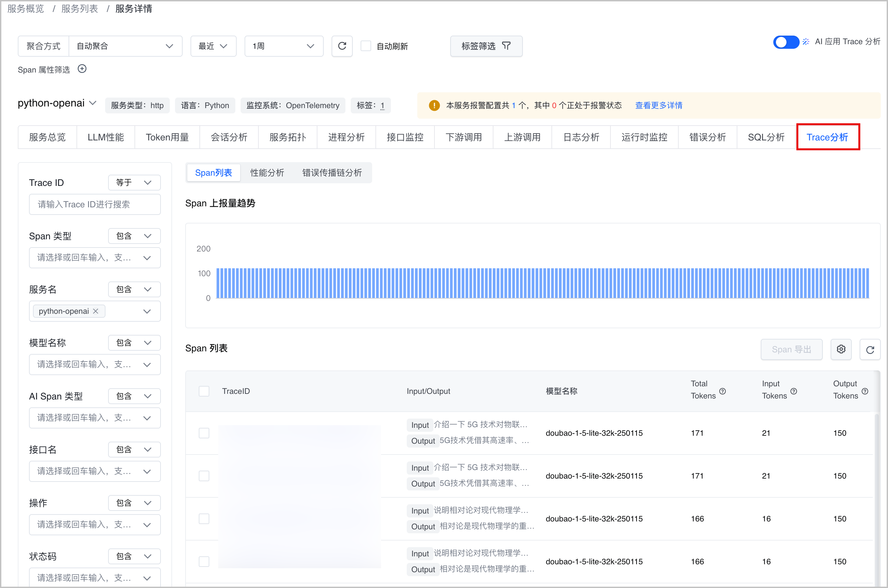Show the Output Tokens help tooltip icon

click(x=865, y=391)
